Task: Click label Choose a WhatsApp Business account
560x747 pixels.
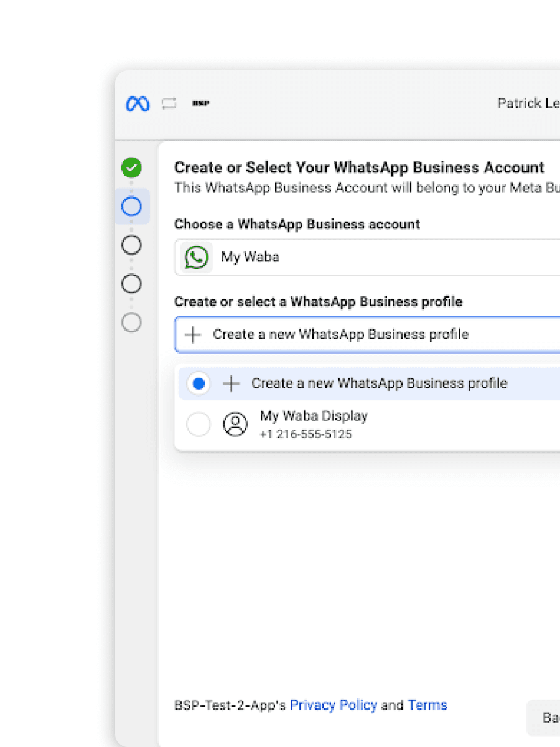Action: tap(297, 224)
